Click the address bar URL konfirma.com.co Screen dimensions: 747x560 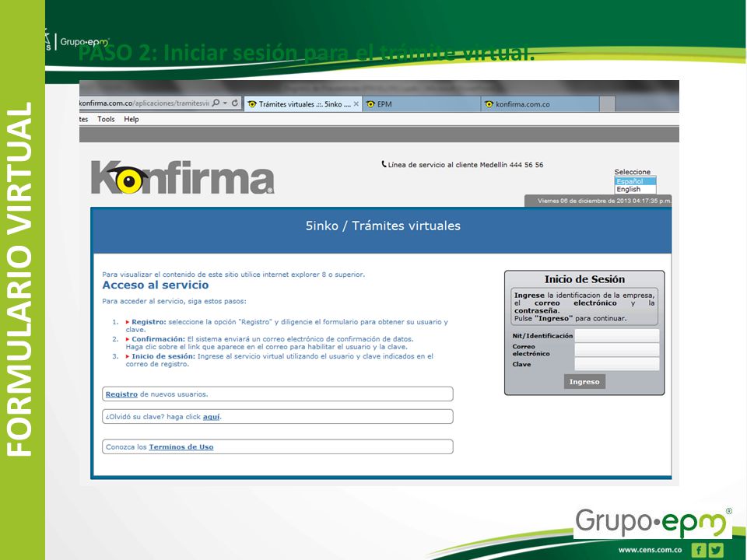(145, 103)
